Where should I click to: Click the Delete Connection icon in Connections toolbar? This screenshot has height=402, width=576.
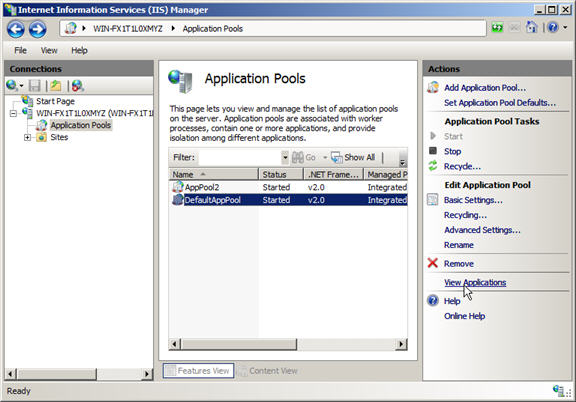coord(78,86)
